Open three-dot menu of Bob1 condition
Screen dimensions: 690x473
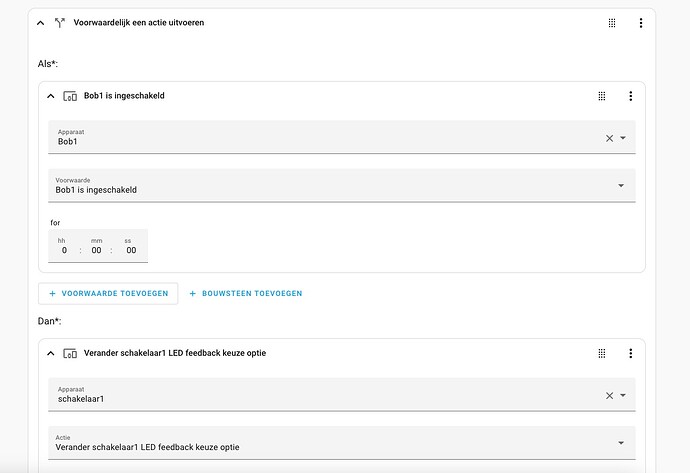point(631,96)
